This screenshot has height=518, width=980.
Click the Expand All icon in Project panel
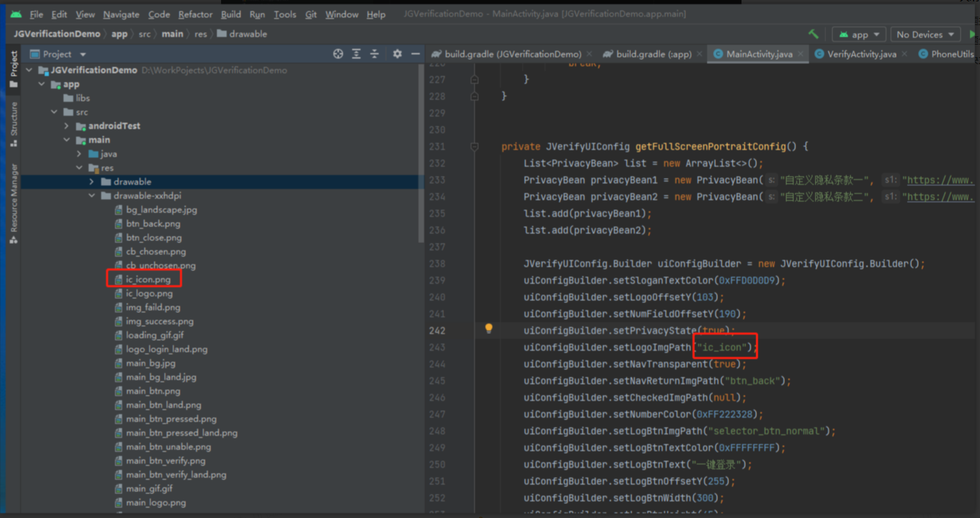click(356, 54)
